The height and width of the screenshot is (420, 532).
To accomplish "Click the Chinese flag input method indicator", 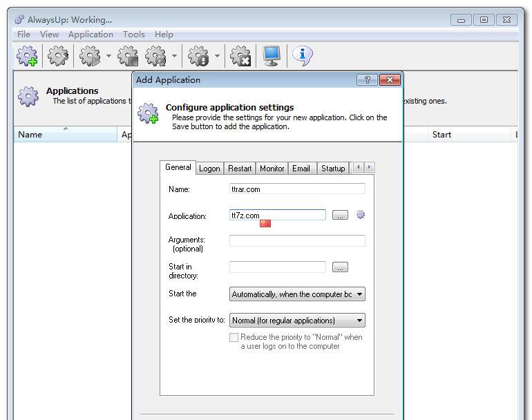I will tap(265, 223).
